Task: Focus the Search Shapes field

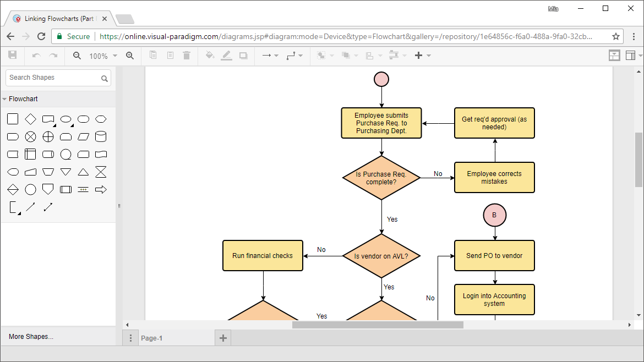Action: point(58,78)
